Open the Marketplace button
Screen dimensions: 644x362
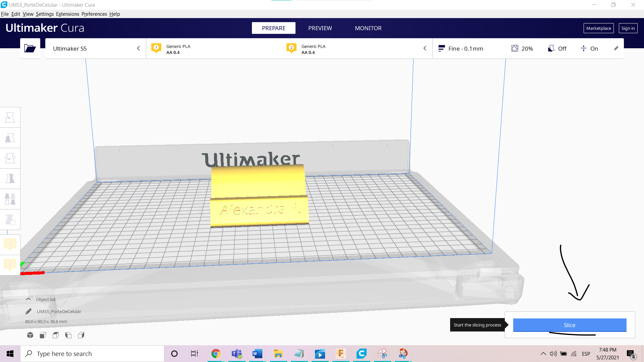pos(598,28)
